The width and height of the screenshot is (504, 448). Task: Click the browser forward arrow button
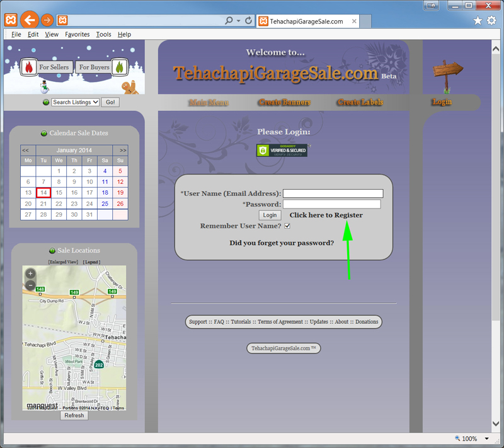[47, 20]
